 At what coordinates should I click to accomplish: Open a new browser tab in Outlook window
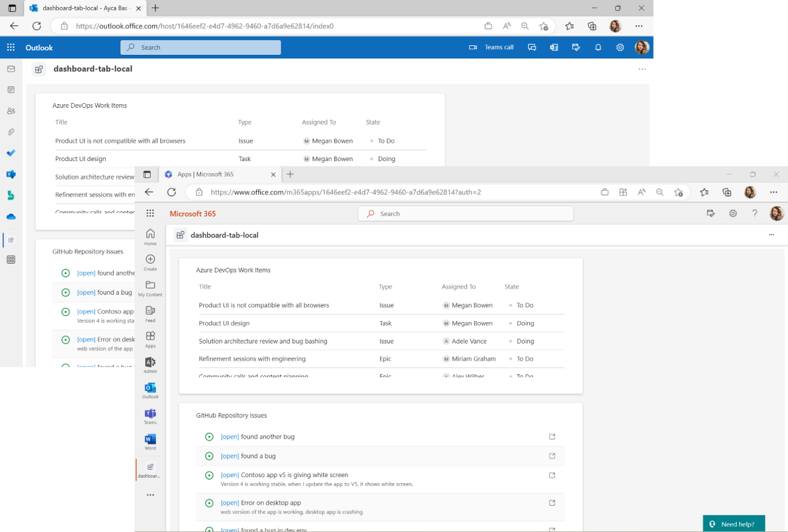(x=155, y=8)
